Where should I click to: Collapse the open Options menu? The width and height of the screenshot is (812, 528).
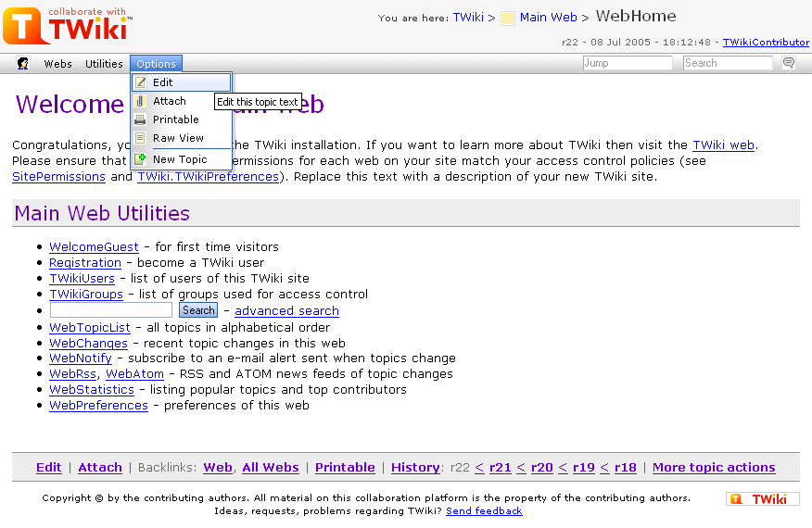point(156,64)
